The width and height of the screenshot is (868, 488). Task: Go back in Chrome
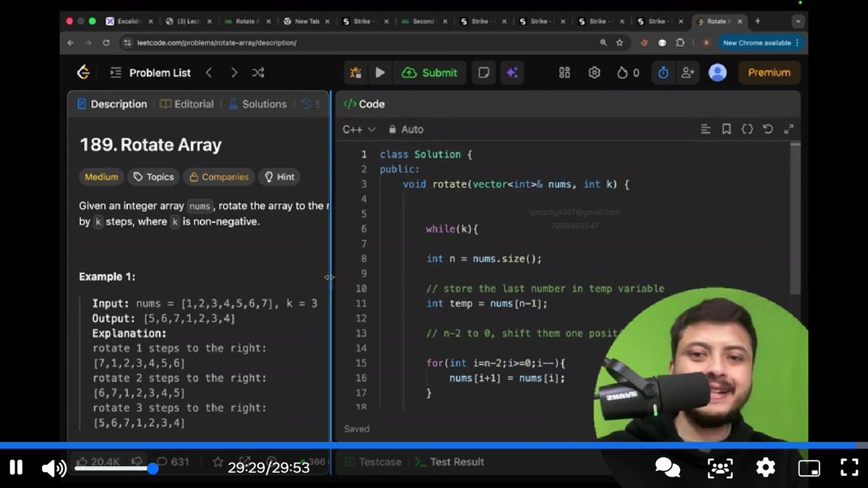pyautogui.click(x=70, y=43)
